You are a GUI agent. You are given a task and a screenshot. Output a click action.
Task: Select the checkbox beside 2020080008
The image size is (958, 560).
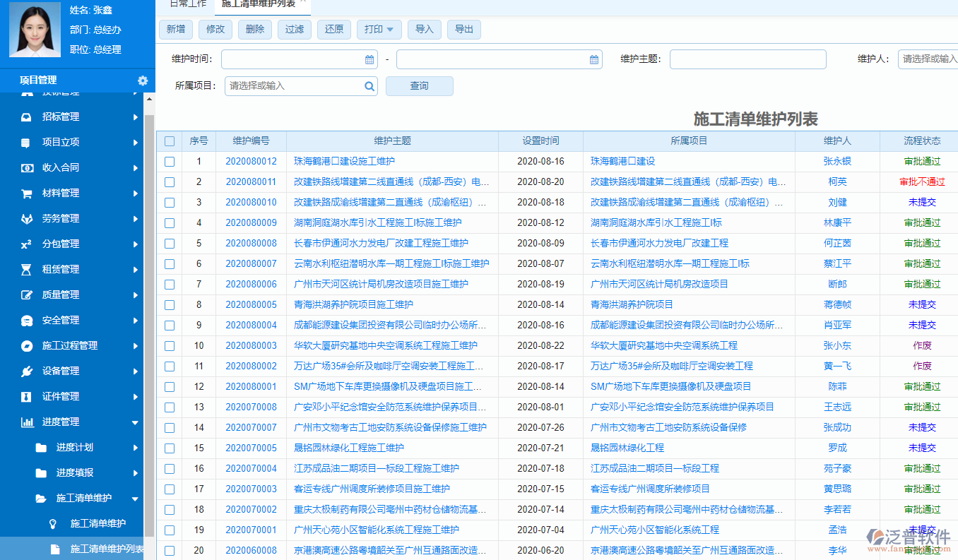pyautogui.click(x=170, y=243)
